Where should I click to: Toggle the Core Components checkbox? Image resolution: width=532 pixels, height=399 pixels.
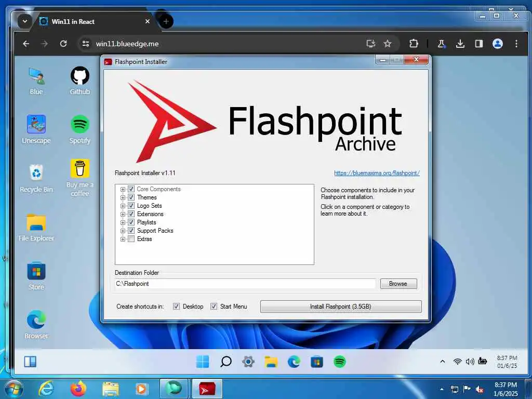pyautogui.click(x=131, y=189)
